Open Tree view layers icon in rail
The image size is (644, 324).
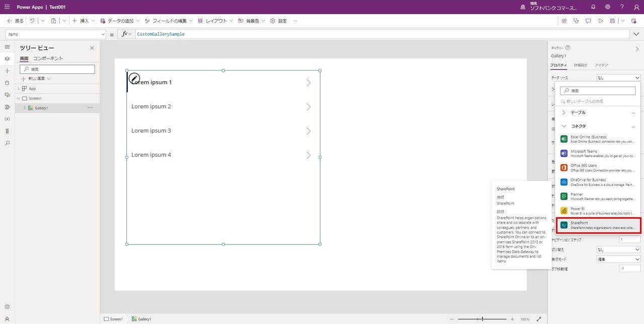(x=7, y=58)
